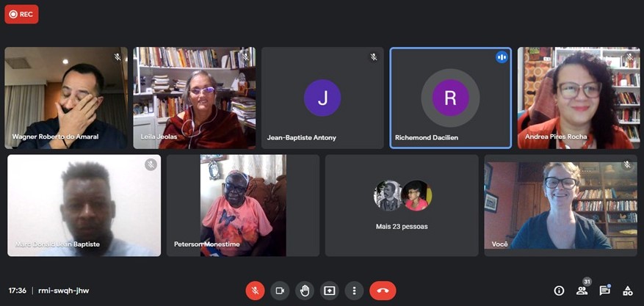Open the activities panel icon

pyautogui.click(x=627, y=291)
